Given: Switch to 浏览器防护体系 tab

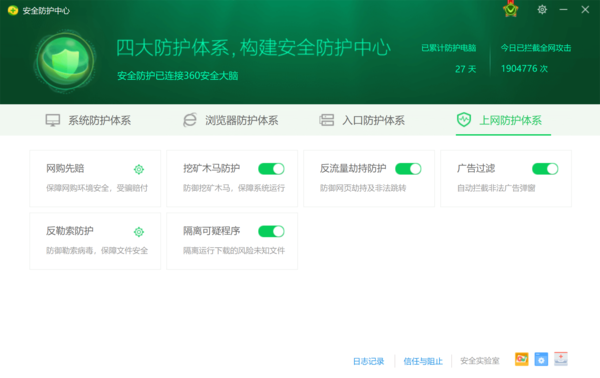Looking at the screenshot, I should pos(231,120).
